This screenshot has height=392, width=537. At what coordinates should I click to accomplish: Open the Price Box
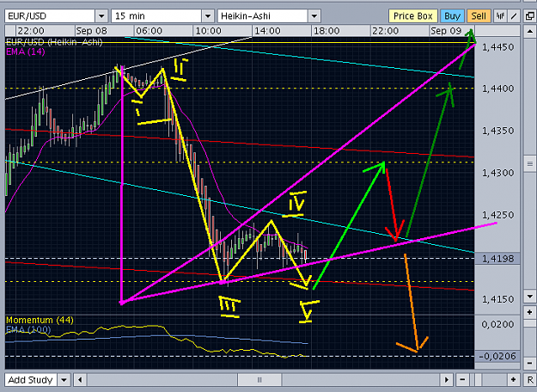(x=412, y=16)
